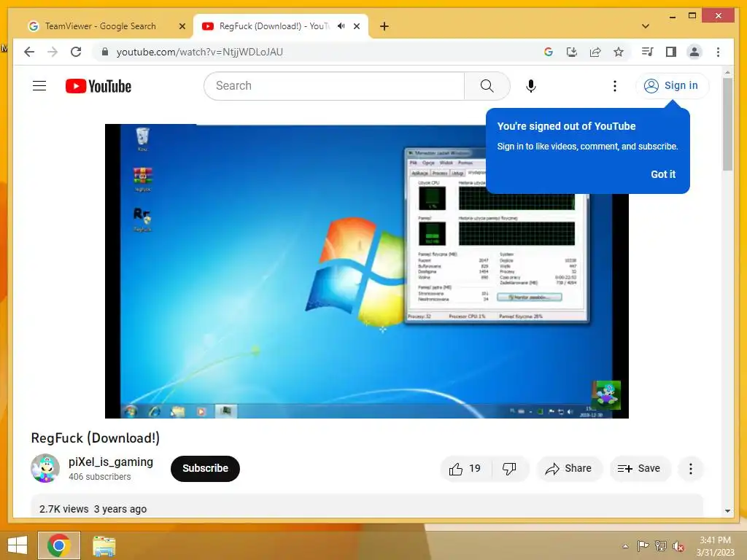Image resolution: width=747 pixels, height=560 pixels.
Task: Reload the YouTube page
Action: pyautogui.click(x=76, y=52)
